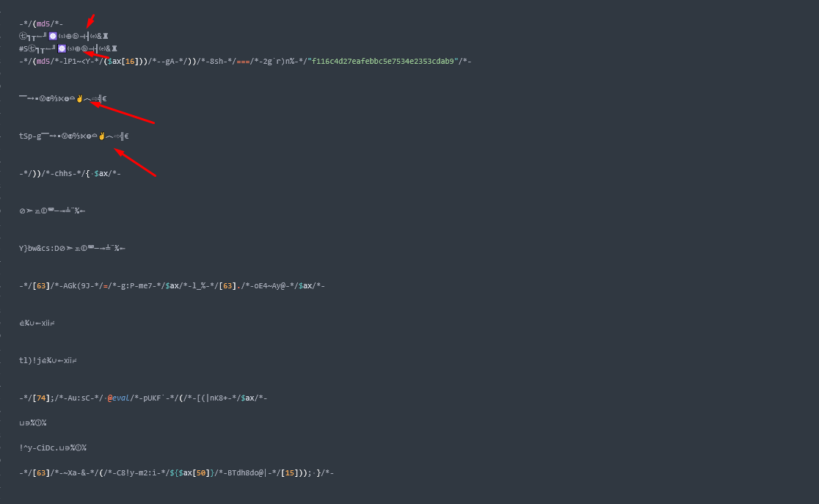Viewport: 819px width, 504px height.
Task: Click the hash string "f116c4d27eafebbc5e7534e2353cdab9"
Action: [385, 61]
